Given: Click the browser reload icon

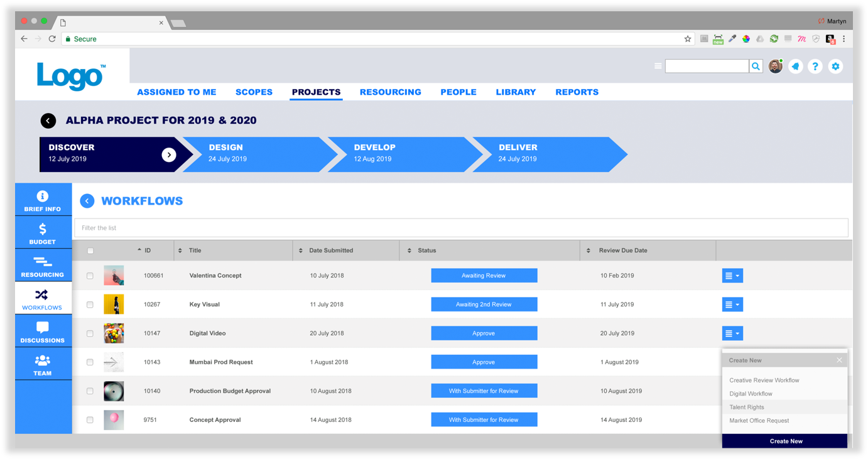Looking at the screenshot, I should point(52,39).
